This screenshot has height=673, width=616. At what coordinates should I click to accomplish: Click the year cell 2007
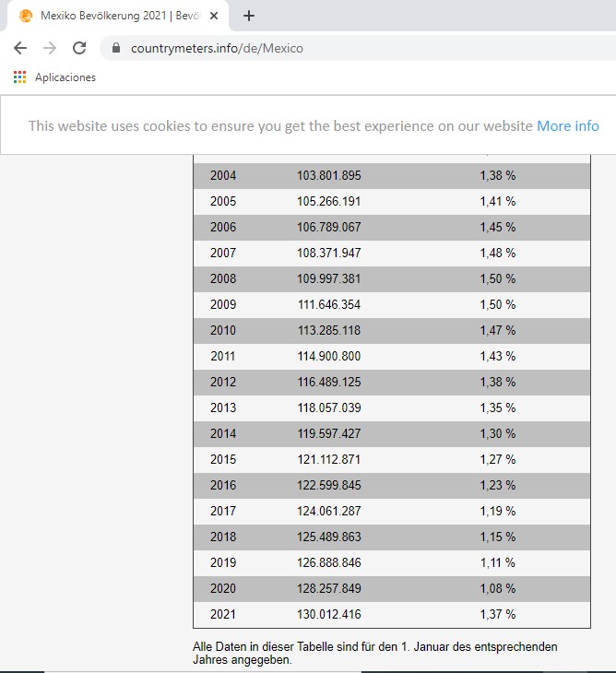coord(223,253)
